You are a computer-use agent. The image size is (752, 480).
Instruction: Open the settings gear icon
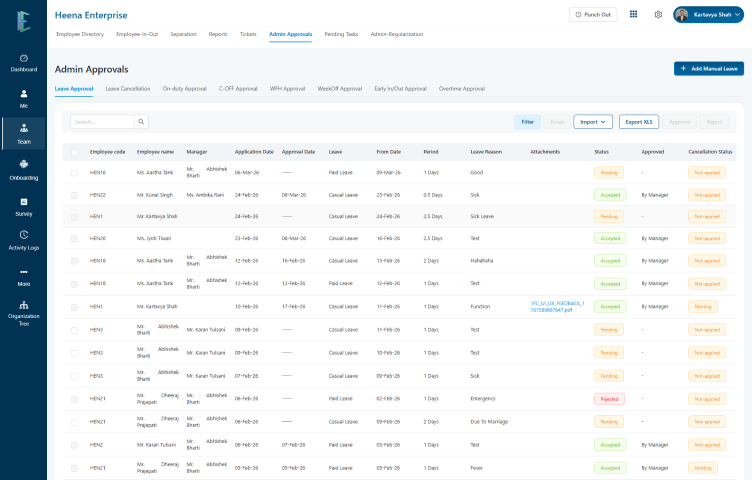coord(658,14)
